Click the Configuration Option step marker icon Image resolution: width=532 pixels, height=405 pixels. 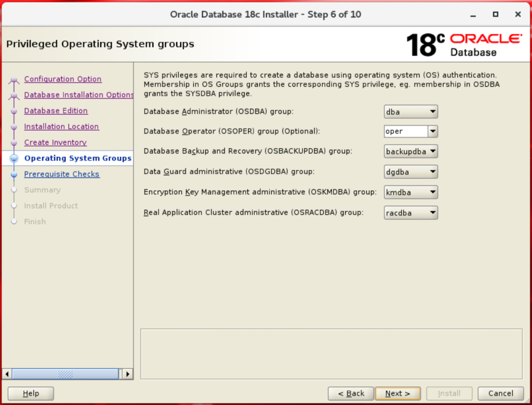coord(14,80)
